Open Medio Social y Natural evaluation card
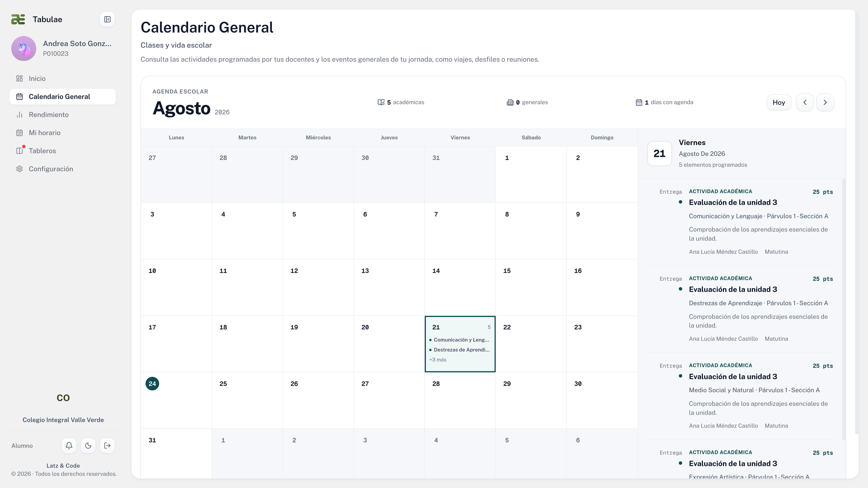Image resolution: width=868 pixels, height=488 pixels. click(741, 396)
